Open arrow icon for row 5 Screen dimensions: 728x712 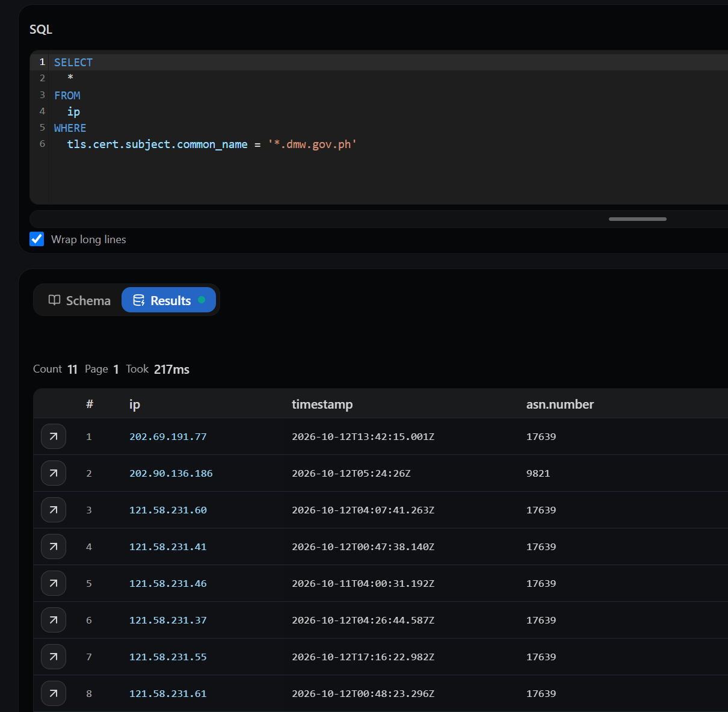[x=54, y=583]
